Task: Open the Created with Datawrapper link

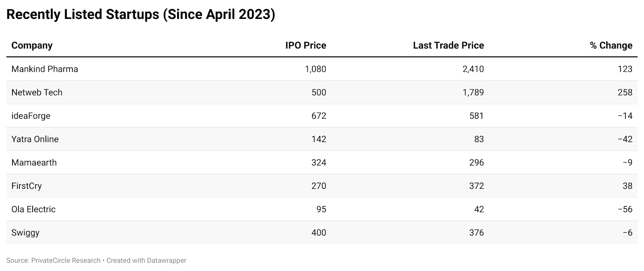Action: [147, 261]
